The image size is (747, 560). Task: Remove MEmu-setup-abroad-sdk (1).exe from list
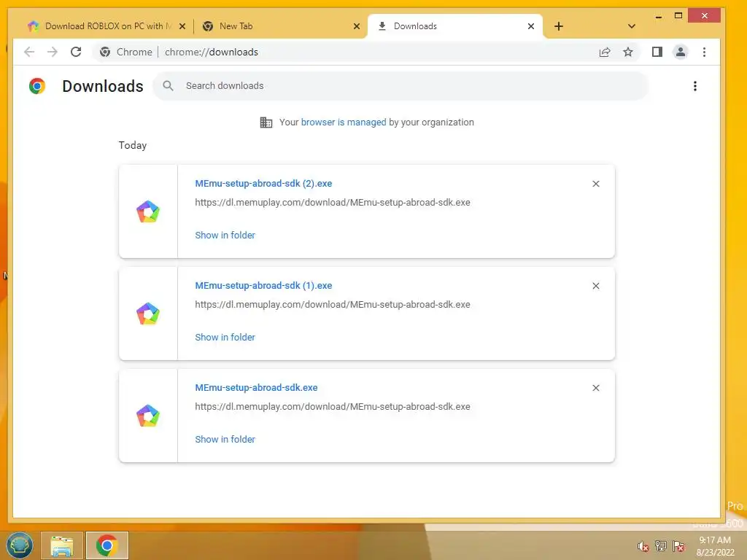pos(595,286)
